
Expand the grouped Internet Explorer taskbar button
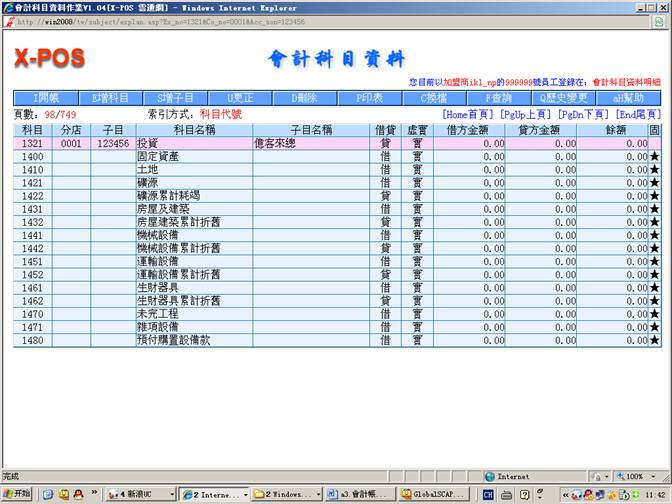pos(205,494)
